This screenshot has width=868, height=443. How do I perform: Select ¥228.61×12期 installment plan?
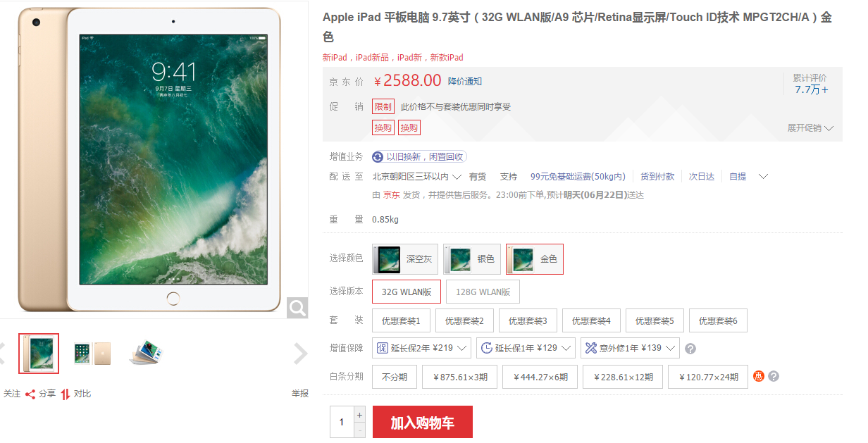[623, 377]
